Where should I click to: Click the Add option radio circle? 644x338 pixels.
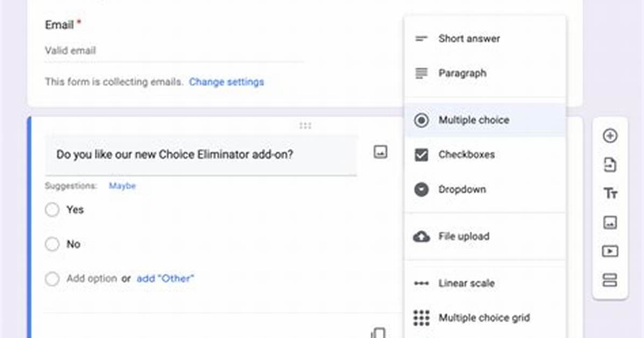[52, 279]
